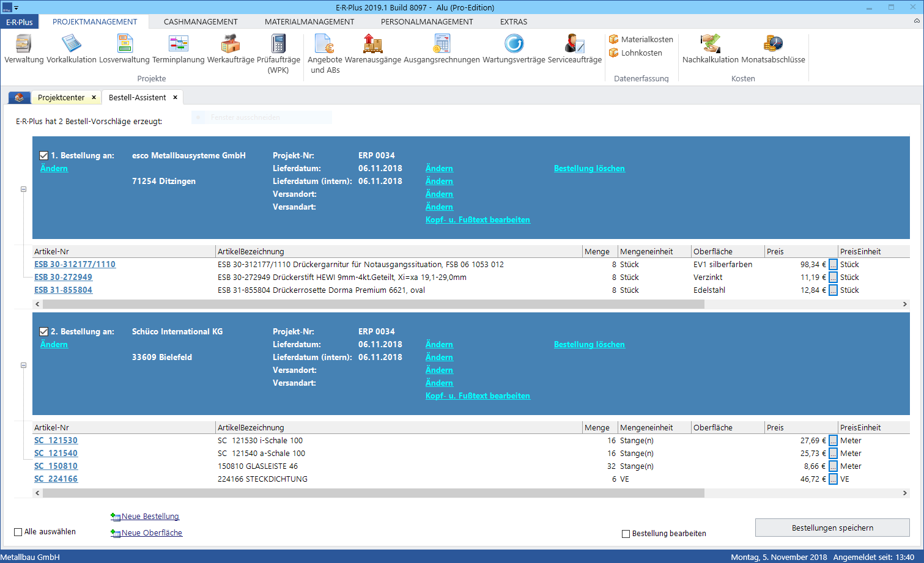Open Monatsabschlüsse tool
The image size is (924, 563).
click(773, 49)
